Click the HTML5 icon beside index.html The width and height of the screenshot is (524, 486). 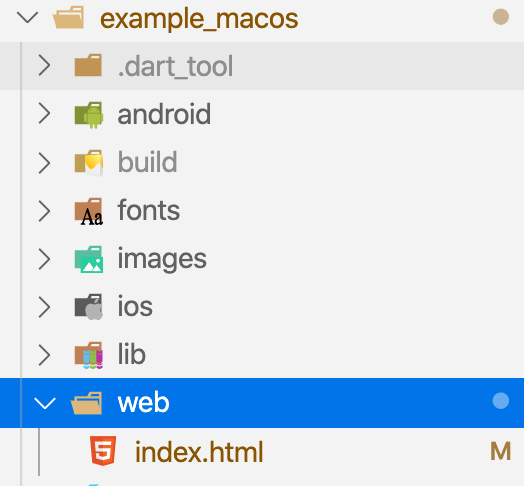pos(103,451)
